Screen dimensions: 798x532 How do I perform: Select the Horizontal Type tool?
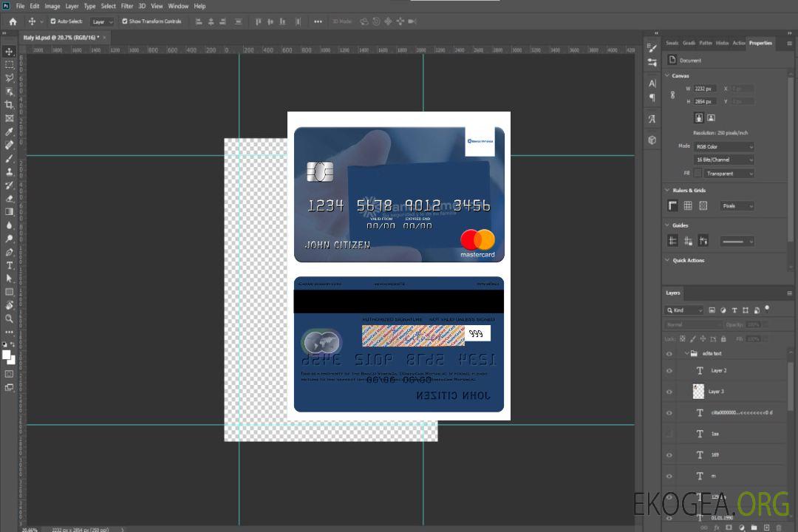pyautogui.click(x=9, y=265)
